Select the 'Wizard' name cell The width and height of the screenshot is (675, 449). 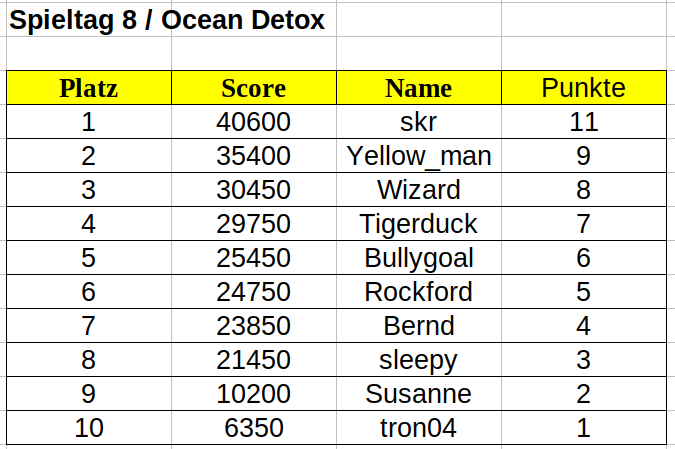(x=418, y=190)
